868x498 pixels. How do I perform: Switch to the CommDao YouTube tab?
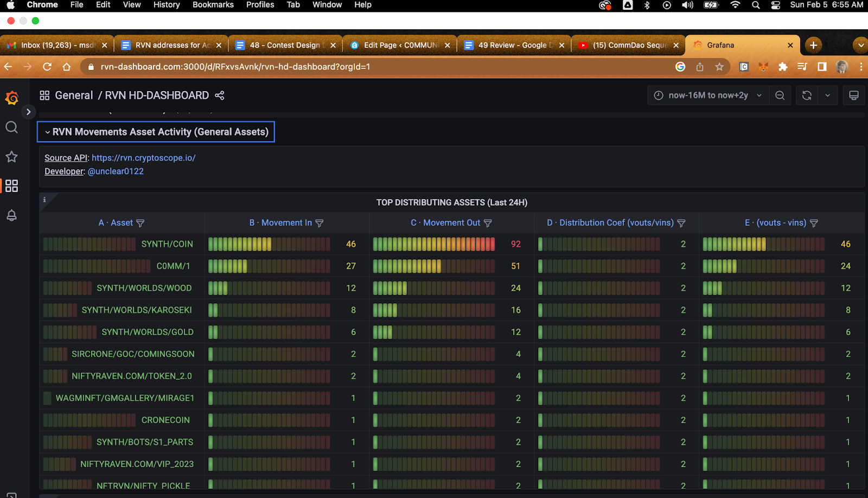pyautogui.click(x=629, y=45)
